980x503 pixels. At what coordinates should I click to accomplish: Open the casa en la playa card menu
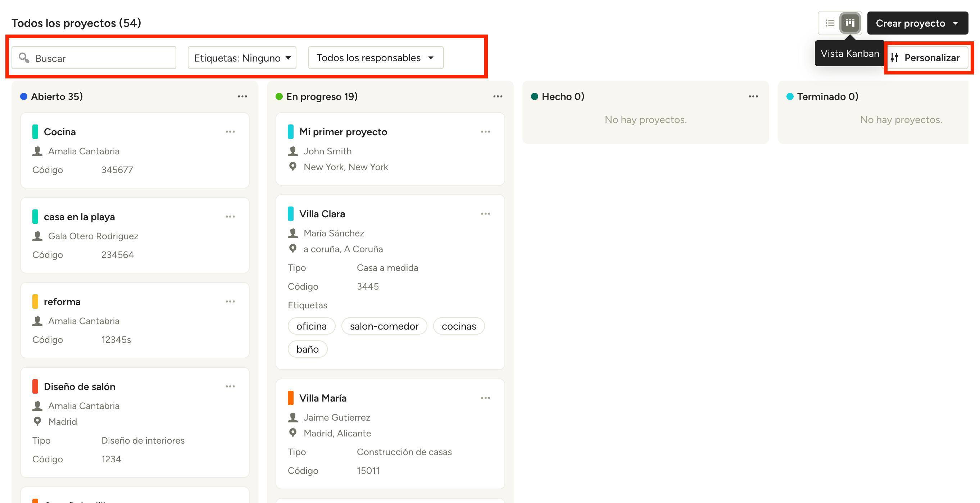coord(230,217)
